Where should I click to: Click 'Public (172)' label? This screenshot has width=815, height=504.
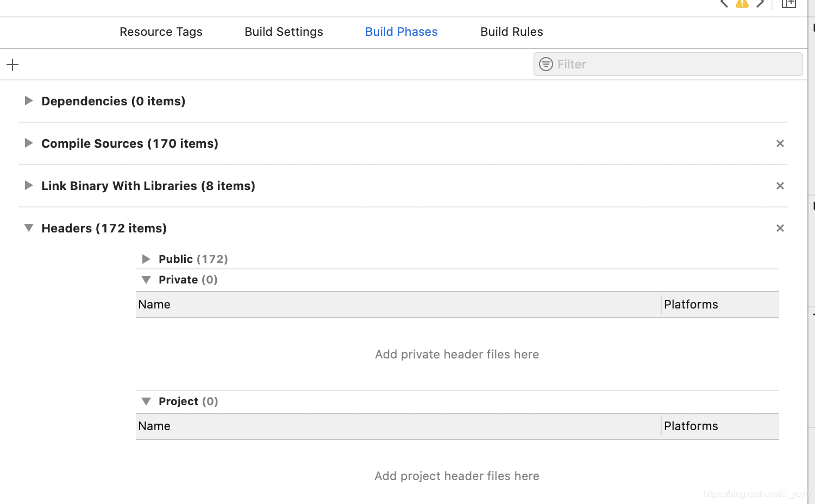pyautogui.click(x=193, y=259)
